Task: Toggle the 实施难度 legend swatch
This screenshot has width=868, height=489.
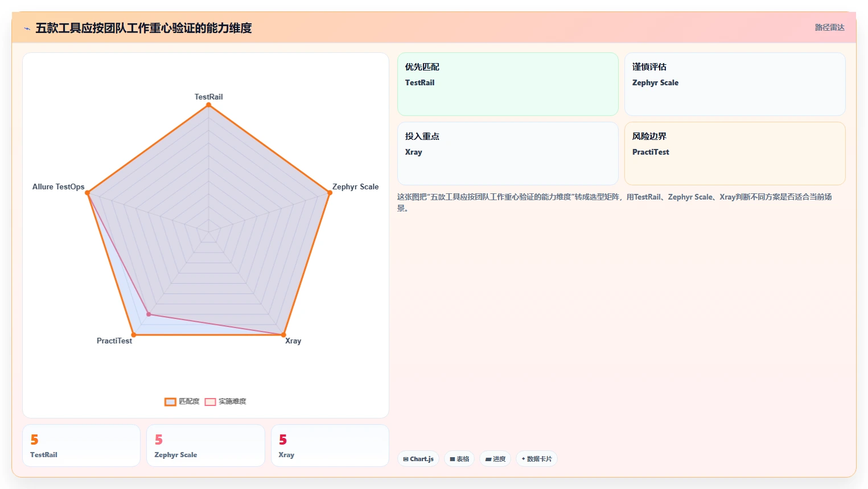Action: tap(210, 402)
